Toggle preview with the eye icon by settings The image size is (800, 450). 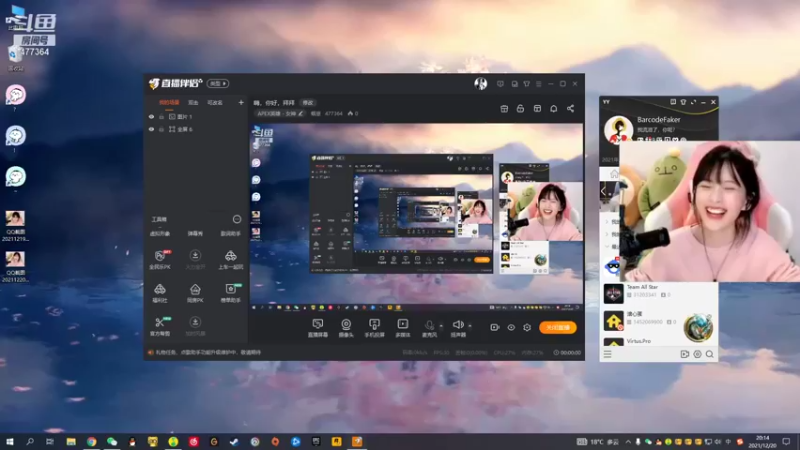coord(511,327)
